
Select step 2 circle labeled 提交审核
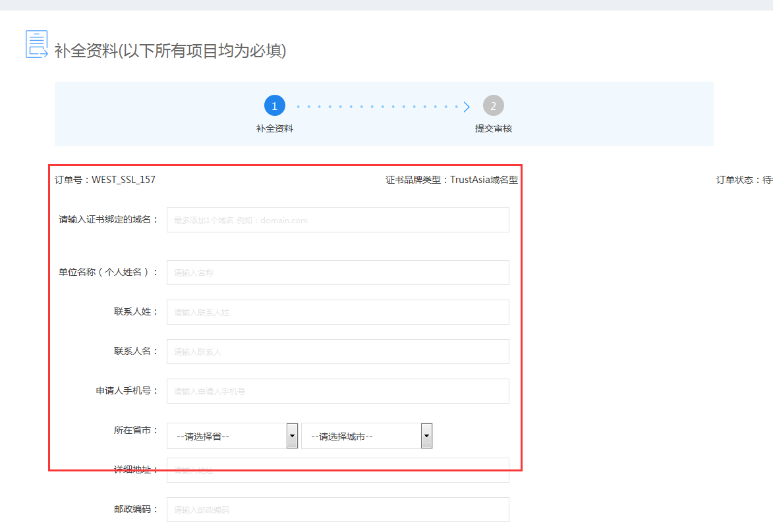494,105
